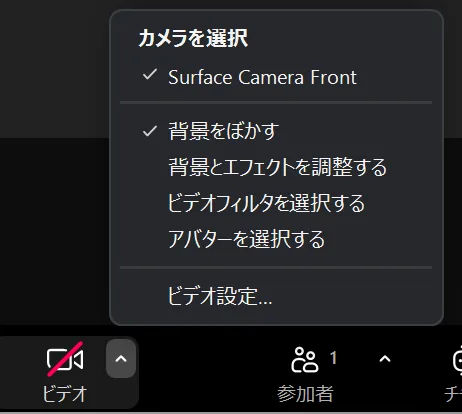The width and height of the screenshot is (462, 414).
Task: Click the 参加者 text label in toolbar
Action: (305, 394)
